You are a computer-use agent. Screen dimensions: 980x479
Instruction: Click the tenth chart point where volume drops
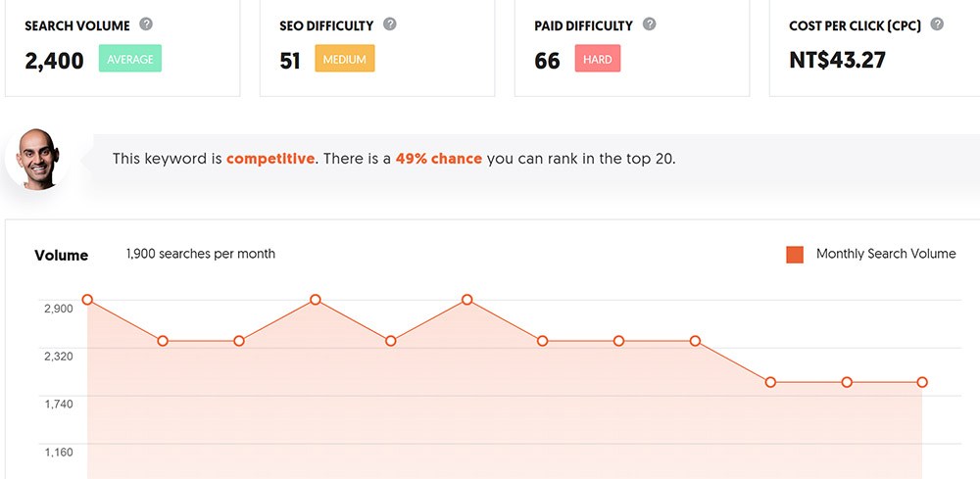pyautogui.click(x=770, y=382)
